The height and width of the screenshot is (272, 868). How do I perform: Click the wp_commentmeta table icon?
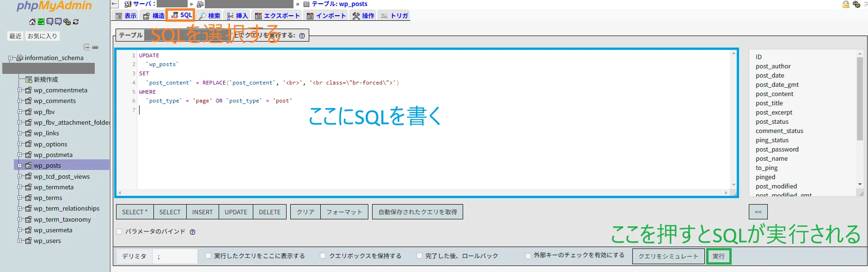29,90
